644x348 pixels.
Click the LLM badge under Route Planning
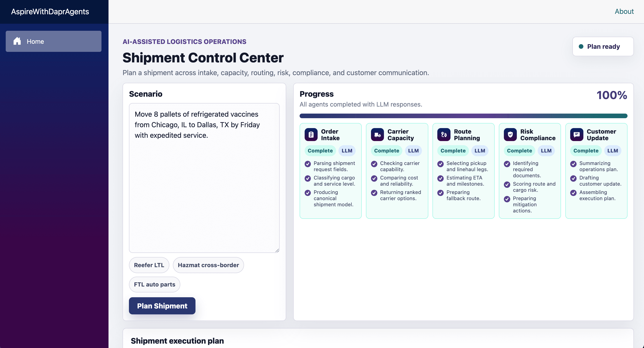[480, 151]
